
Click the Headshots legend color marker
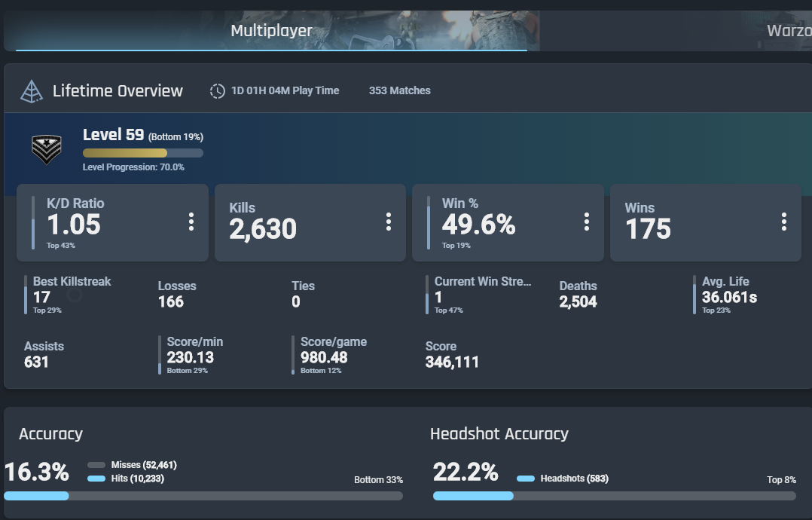pos(526,479)
